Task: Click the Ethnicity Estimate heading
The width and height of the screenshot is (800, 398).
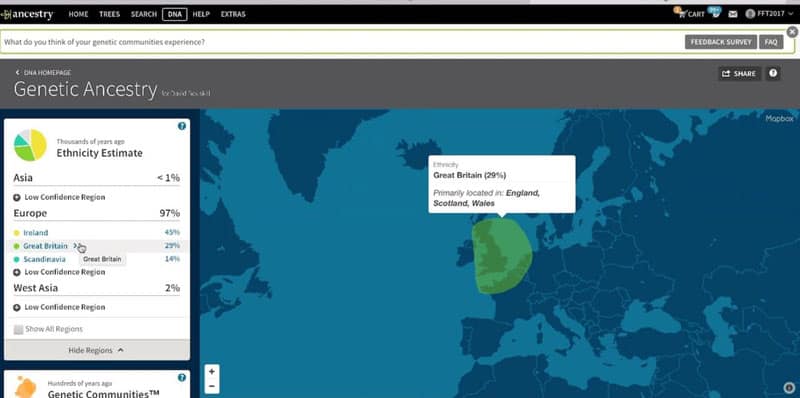Action: coord(99,153)
